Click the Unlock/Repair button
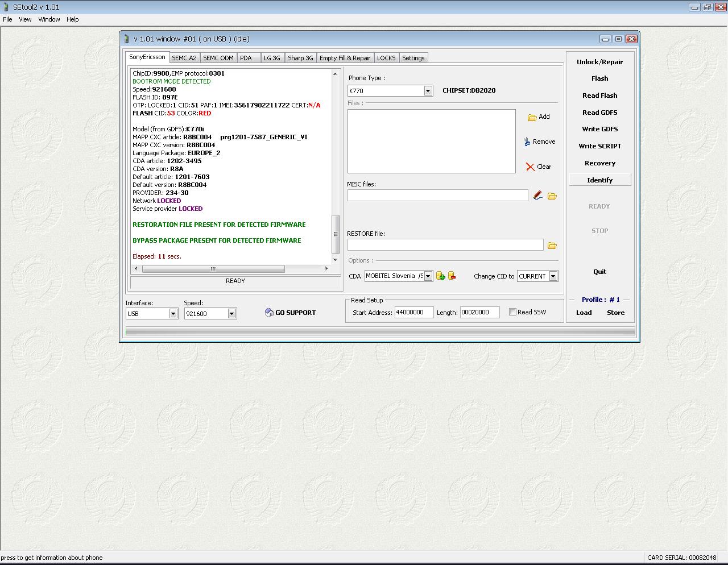Image resolution: width=728 pixels, height=565 pixels. tap(600, 62)
